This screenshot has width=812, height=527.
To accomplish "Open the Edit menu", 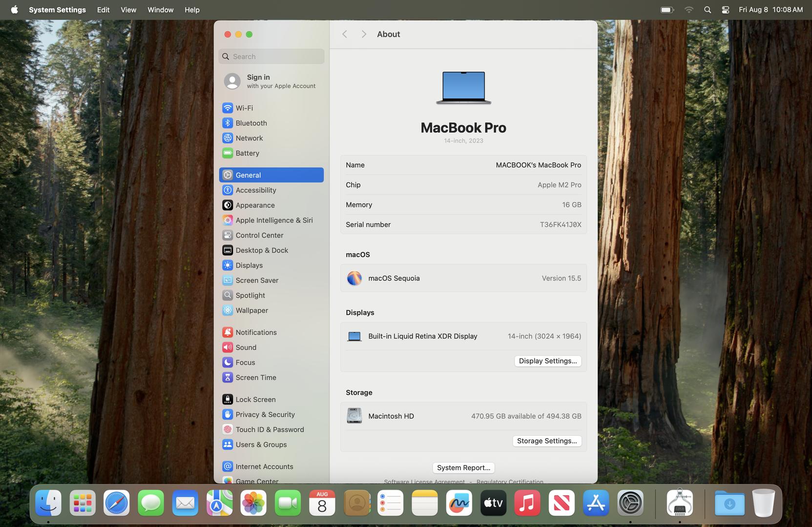I will pos(103,10).
